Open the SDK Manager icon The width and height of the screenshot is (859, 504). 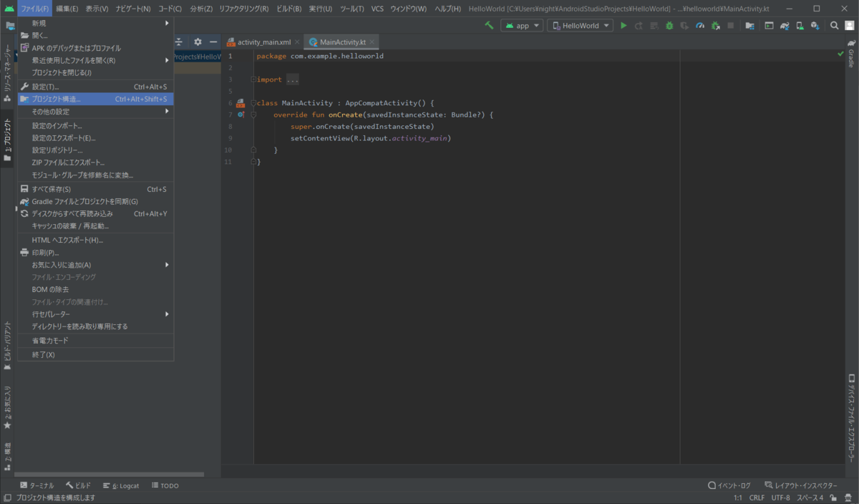[815, 25]
